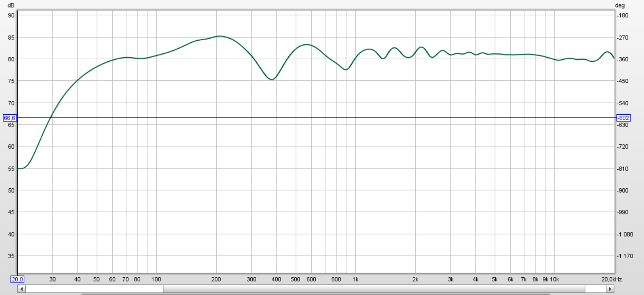Click the horizontal scrollbar right arrow
The height and width of the screenshot is (295, 644).
610,289
